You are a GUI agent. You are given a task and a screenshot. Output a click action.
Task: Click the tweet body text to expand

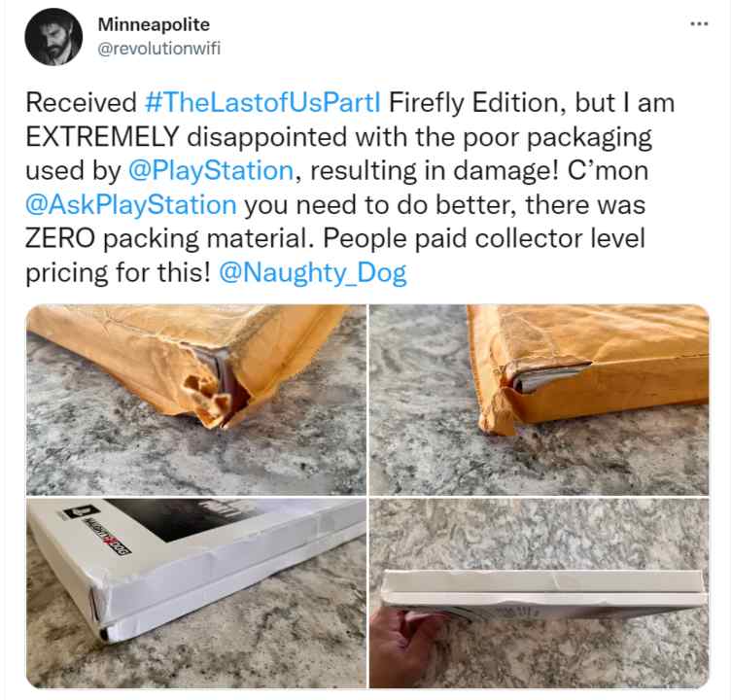(350, 188)
